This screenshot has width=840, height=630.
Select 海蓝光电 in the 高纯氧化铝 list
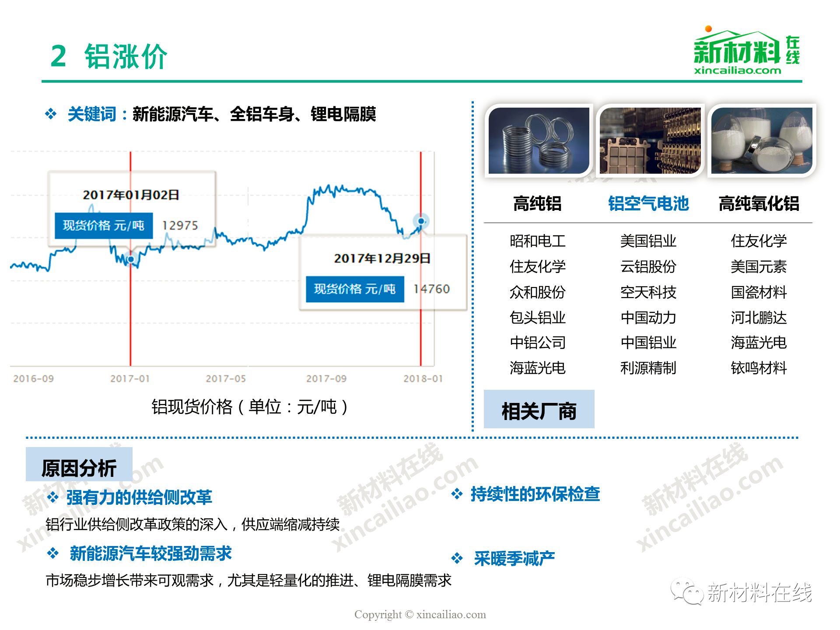(x=759, y=343)
